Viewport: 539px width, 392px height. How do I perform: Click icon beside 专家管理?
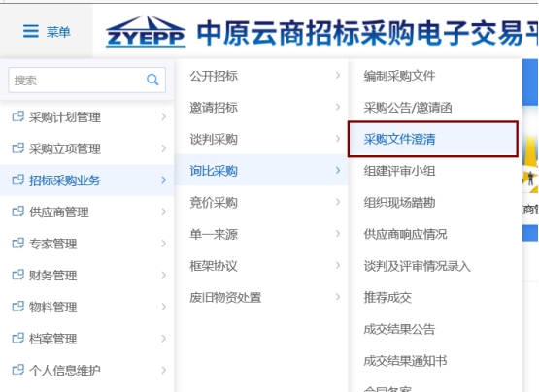(18, 243)
